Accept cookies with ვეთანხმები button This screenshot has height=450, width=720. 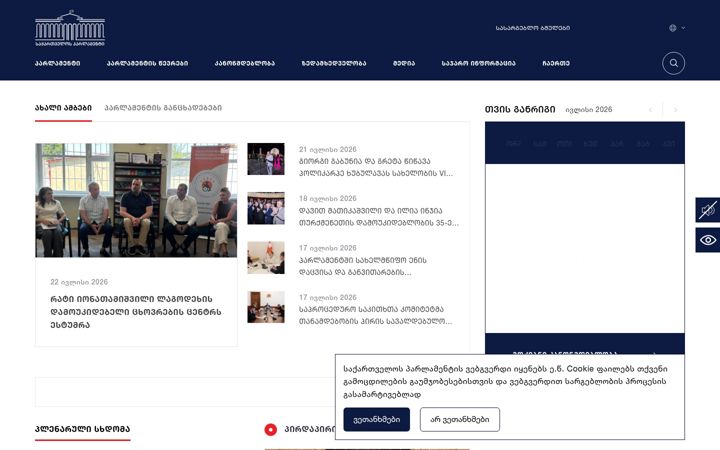pos(377,419)
